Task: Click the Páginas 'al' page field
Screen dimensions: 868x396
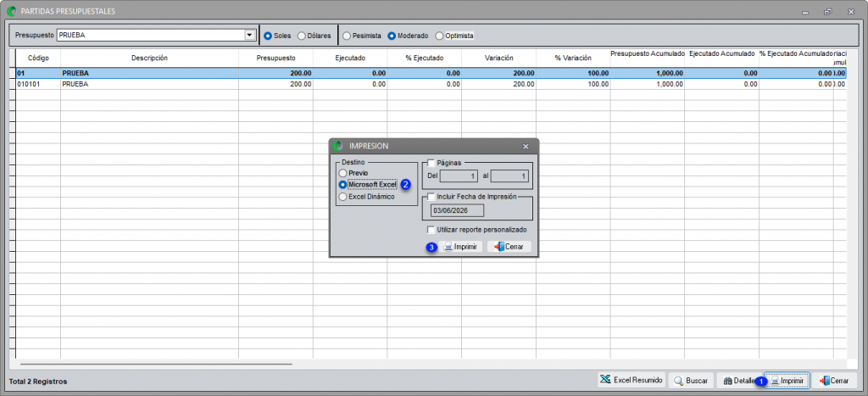Action: pos(509,176)
